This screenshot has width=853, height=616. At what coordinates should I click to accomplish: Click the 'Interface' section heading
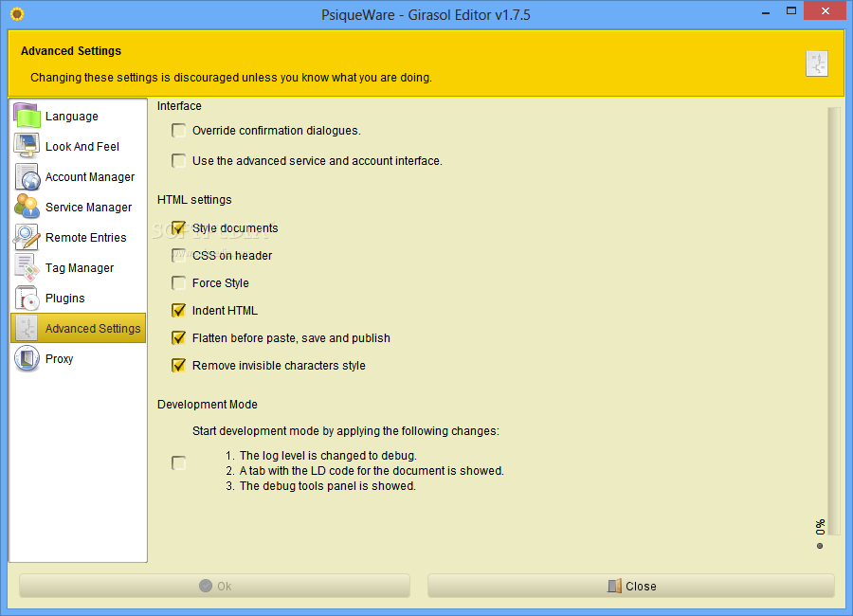[179, 106]
